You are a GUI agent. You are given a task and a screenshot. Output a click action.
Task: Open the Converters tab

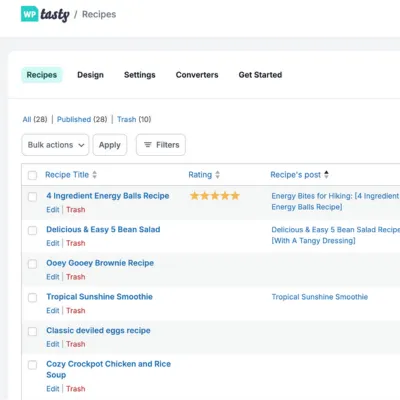point(197,75)
